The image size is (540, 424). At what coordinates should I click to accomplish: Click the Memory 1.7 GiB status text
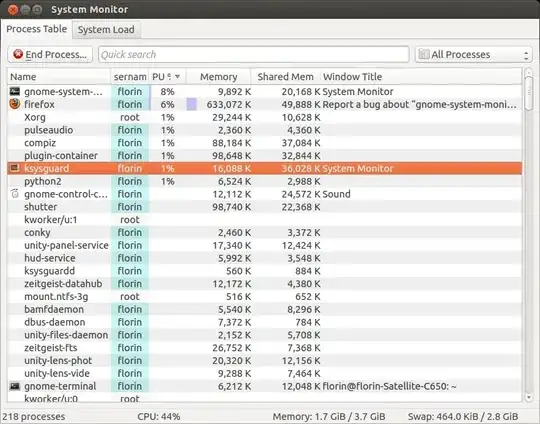(x=329, y=416)
